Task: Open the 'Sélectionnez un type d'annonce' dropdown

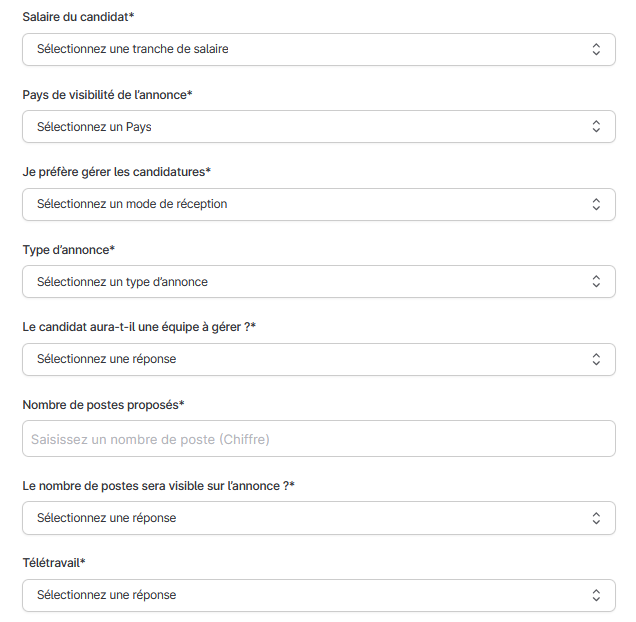Action: coord(319,282)
